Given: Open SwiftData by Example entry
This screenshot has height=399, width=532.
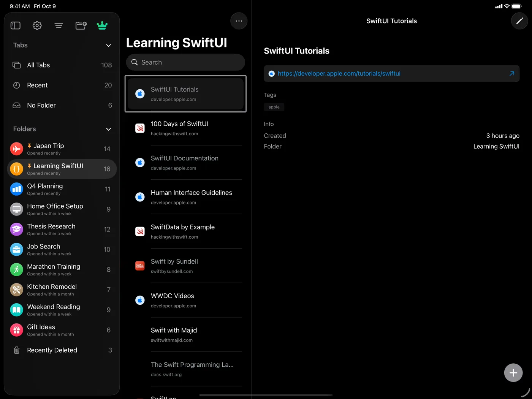Looking at the screenshot, I should tap(185, 231).
